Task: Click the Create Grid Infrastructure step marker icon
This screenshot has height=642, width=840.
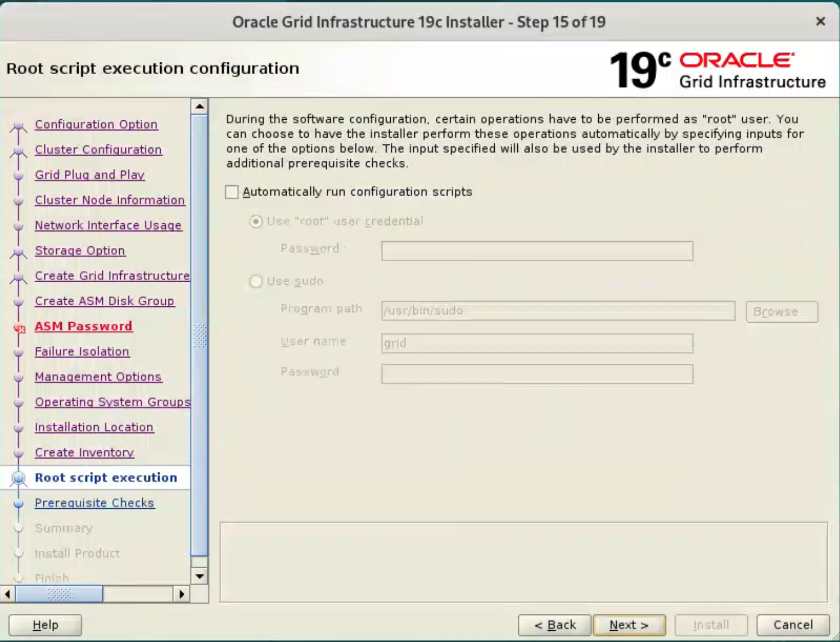Action: tap(19, 278)
